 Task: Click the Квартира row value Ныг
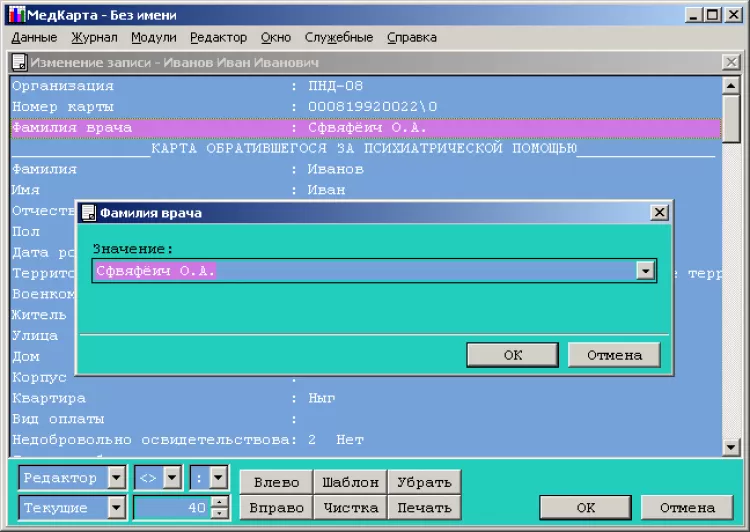pyautogui.click(x=321, y=398)
